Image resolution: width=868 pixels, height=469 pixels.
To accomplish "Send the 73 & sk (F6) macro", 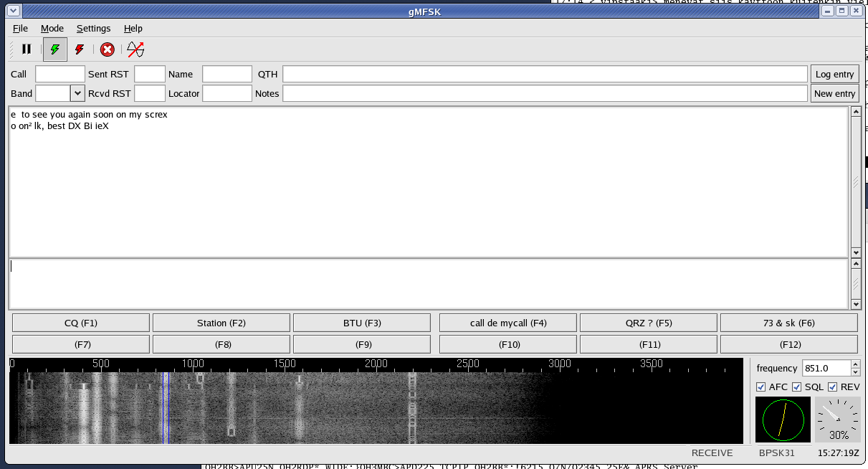I will (789, 323).
